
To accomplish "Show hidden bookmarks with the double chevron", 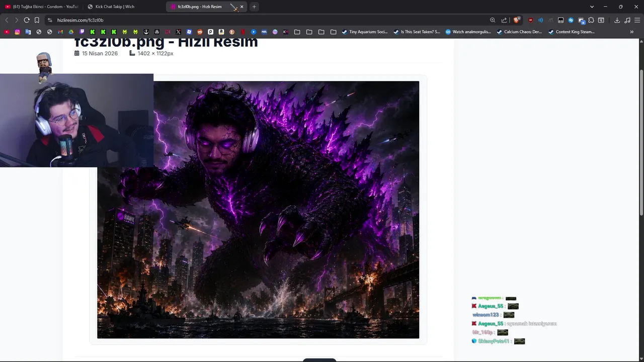I will coord(632,32).
